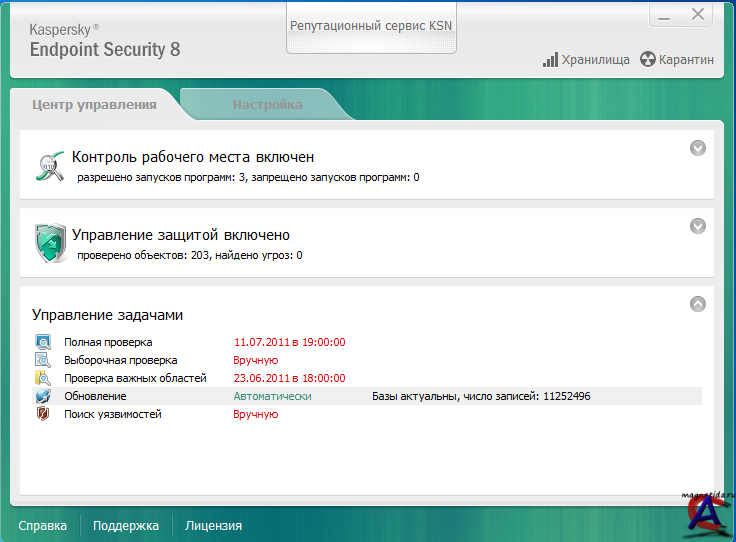Open Лицензия license link
Screen dimensions: 736x542
coord(213,525)
